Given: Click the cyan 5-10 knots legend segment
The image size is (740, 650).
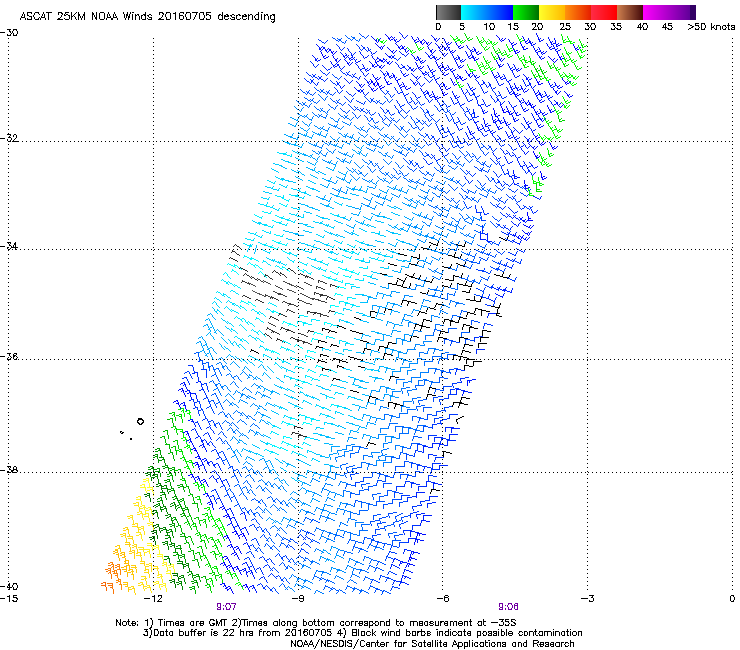Looking at the screenshot, I should [474, 12].
